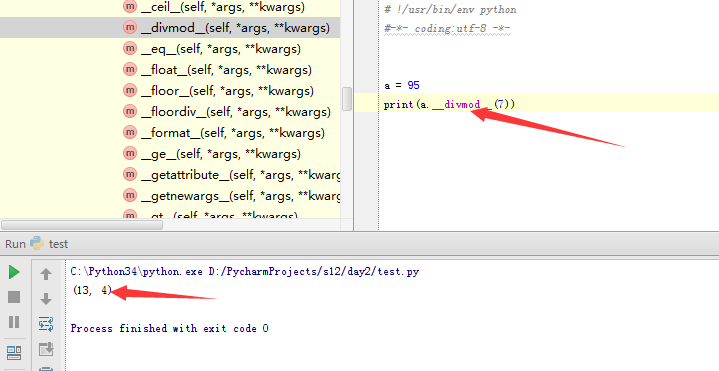
Task: Select the __format__ method icon
Action: tap(130, 132)
